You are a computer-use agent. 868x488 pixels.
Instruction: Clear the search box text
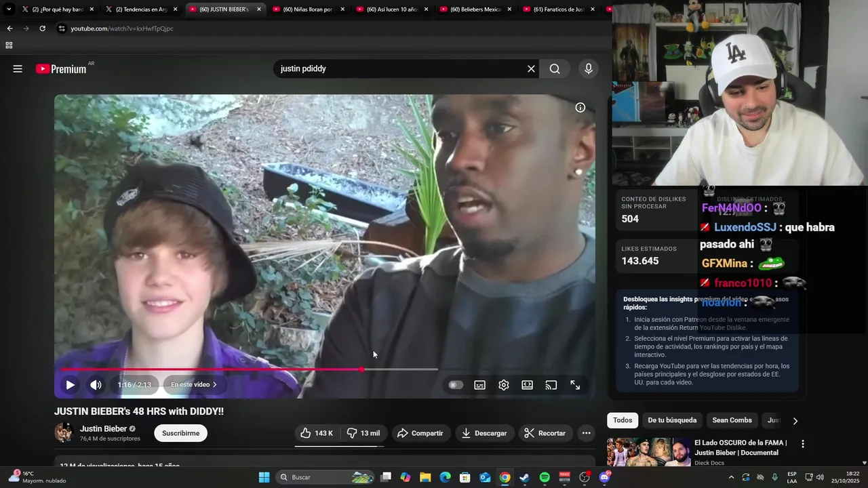point(531,68)
